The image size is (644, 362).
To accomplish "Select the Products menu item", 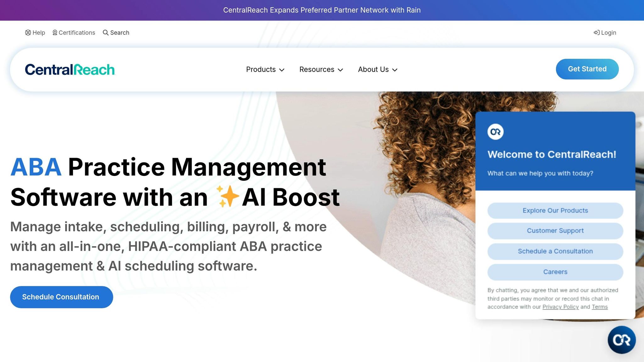I will click(261, 69).
